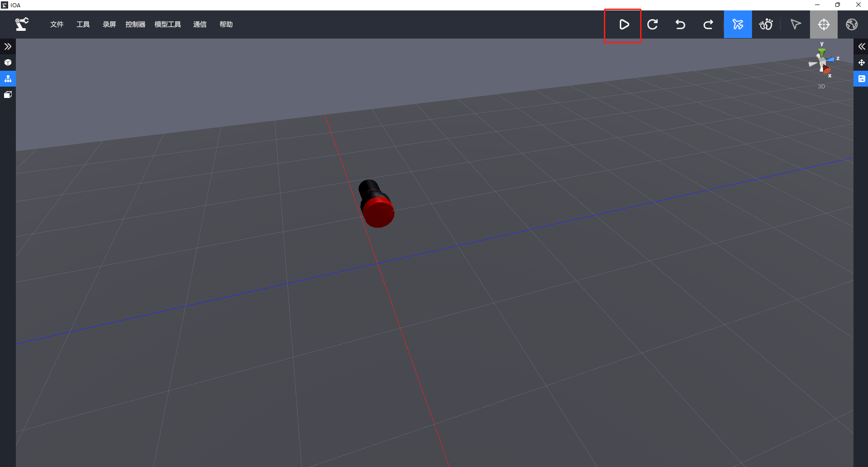Open the 录屏 menu
The height and width of the screenshot is (467, 868).
(109, 24)
